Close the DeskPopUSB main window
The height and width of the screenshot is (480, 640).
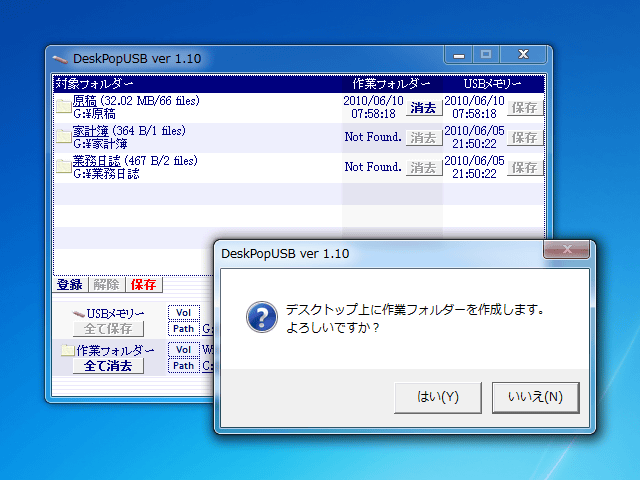coord(523,55)
